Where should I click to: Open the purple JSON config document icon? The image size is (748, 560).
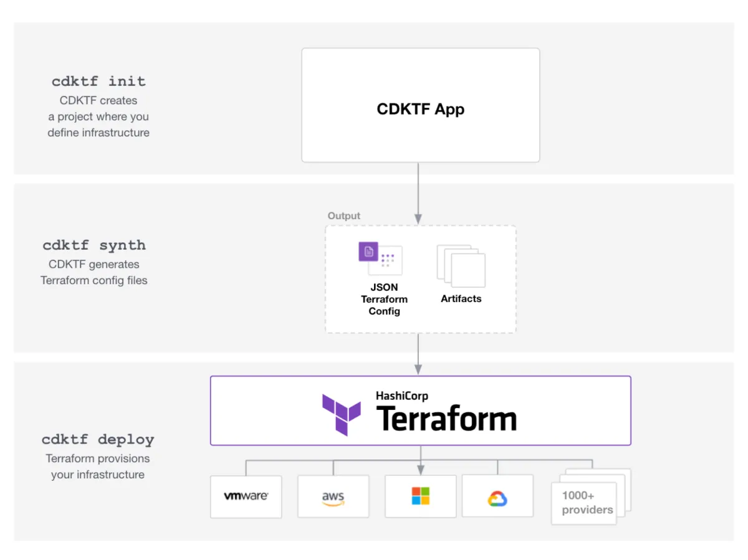(369, 252)
